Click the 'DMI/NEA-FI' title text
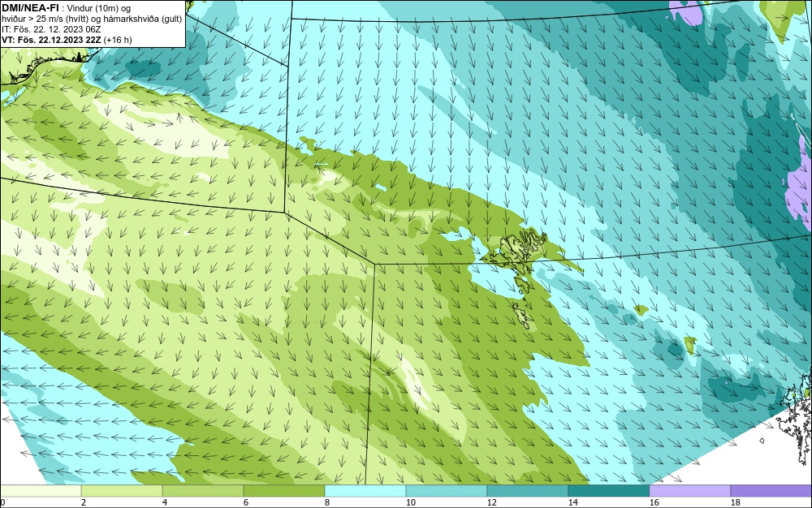The width and height of the screenshot is (812, 508). [x=30, y=8]
